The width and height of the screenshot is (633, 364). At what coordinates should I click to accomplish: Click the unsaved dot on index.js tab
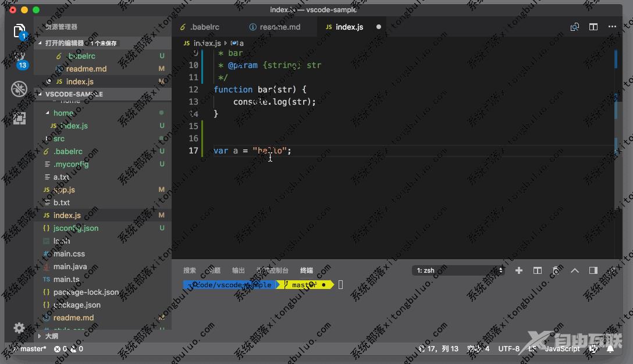(379, 27)
